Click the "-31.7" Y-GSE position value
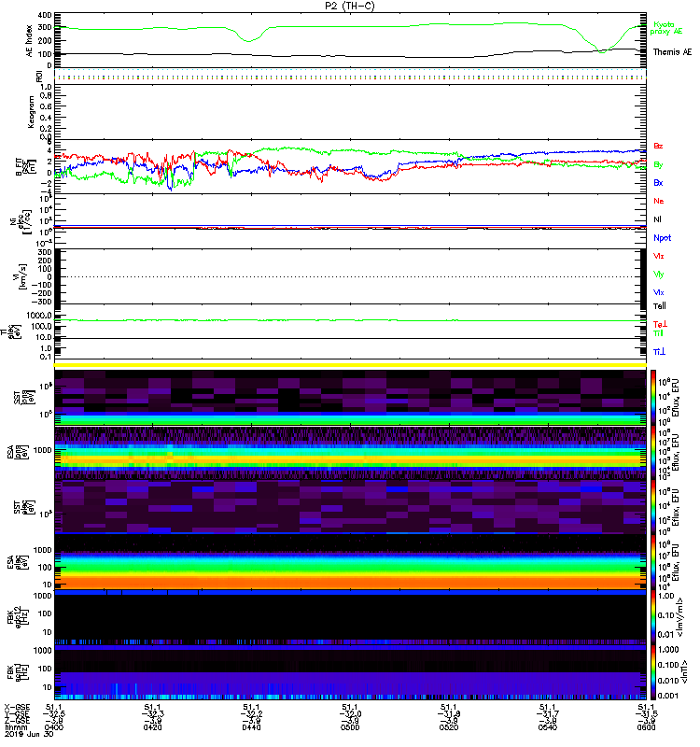Viewport: 700px width, 747px height. (x=547, y=713)
